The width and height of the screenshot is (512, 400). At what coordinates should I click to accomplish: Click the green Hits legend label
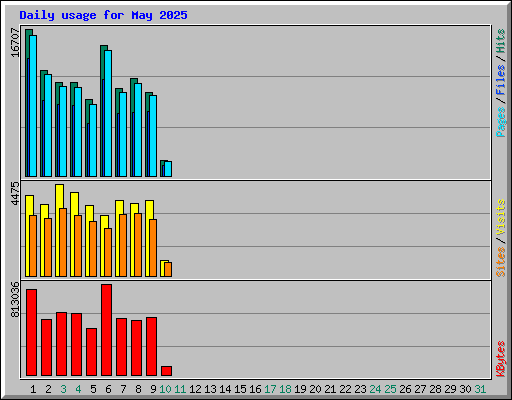(501, 41)
